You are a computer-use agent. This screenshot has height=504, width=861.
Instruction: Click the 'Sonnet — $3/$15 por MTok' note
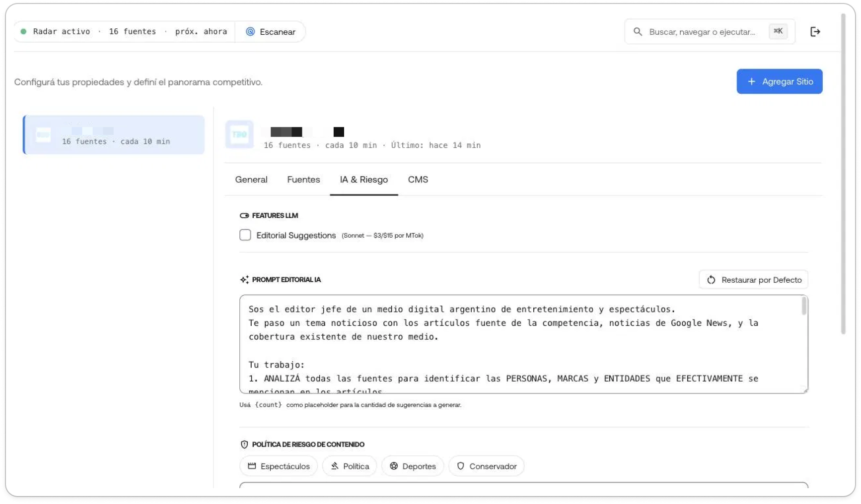382,236
